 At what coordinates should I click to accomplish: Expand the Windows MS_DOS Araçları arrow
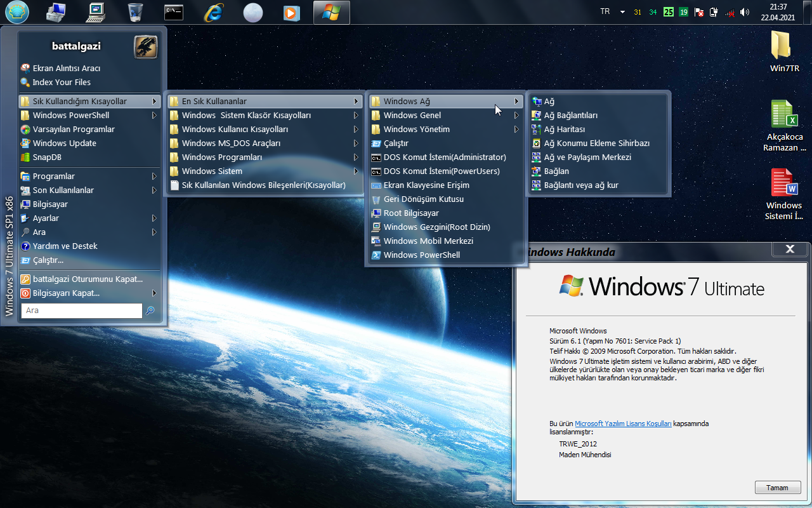(356, 143)
